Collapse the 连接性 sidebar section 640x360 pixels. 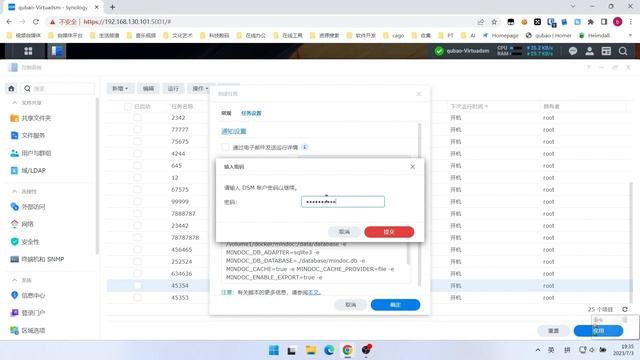pyautogui.click(x=15, y=191)
